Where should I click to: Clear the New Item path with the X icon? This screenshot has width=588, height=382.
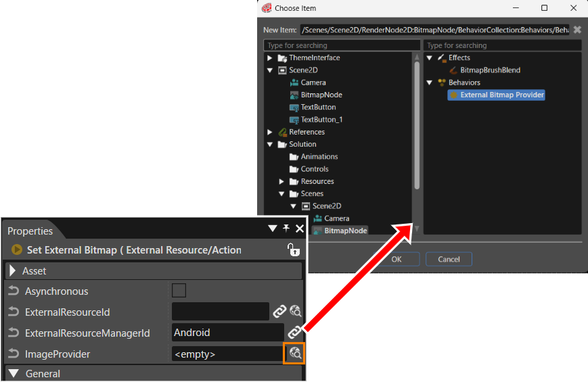point(577,30)
